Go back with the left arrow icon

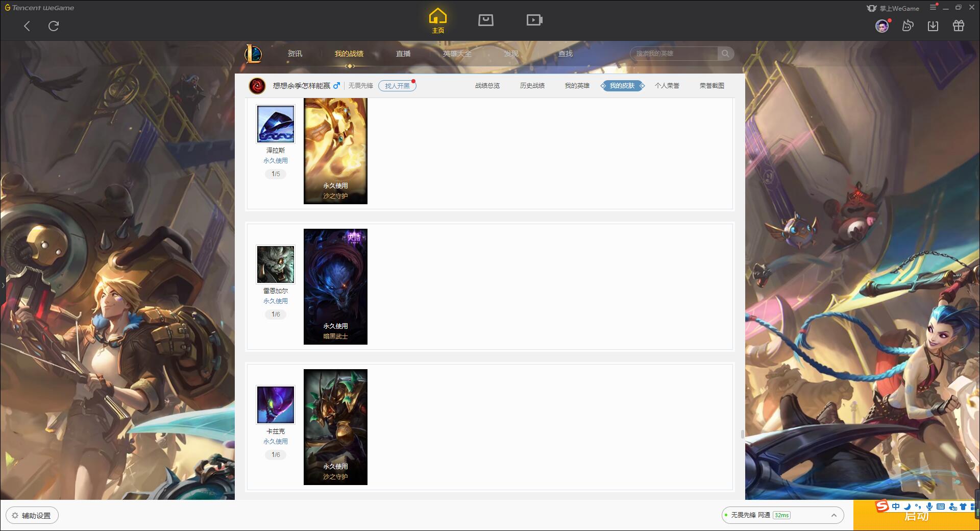(x=27, y=26)
